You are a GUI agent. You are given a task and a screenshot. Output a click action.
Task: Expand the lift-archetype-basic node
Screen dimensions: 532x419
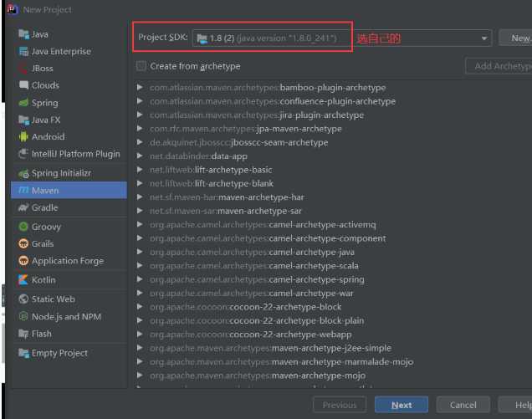140,170
